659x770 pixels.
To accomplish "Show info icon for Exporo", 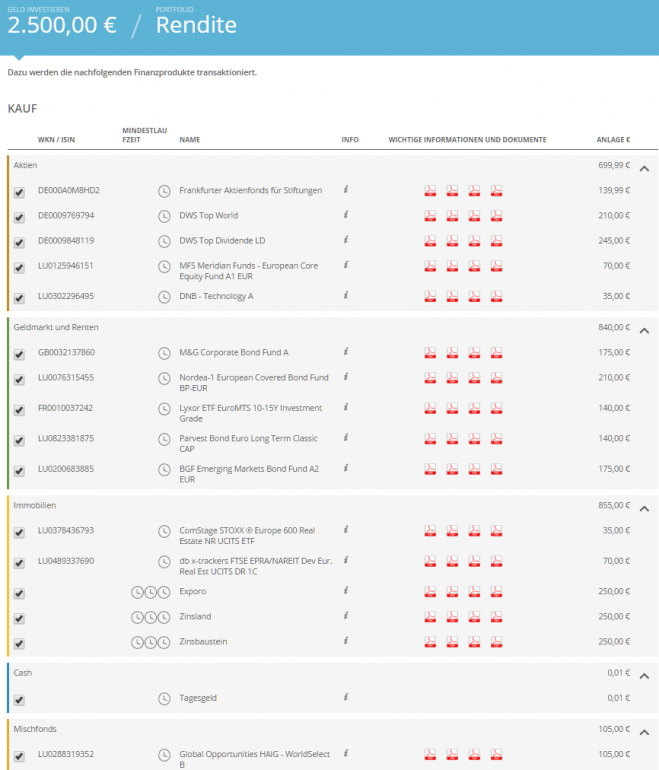I will (x=346, y=590).
